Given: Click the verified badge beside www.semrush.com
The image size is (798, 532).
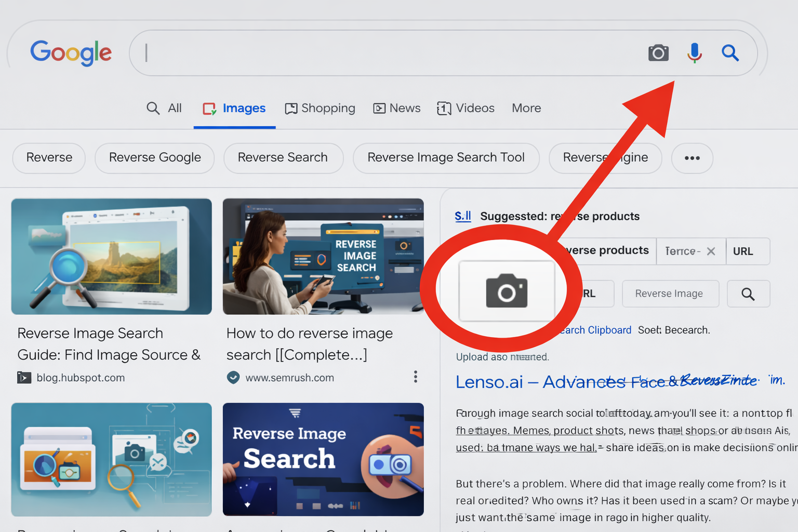Looking at the screenshot, I should 233,378.
